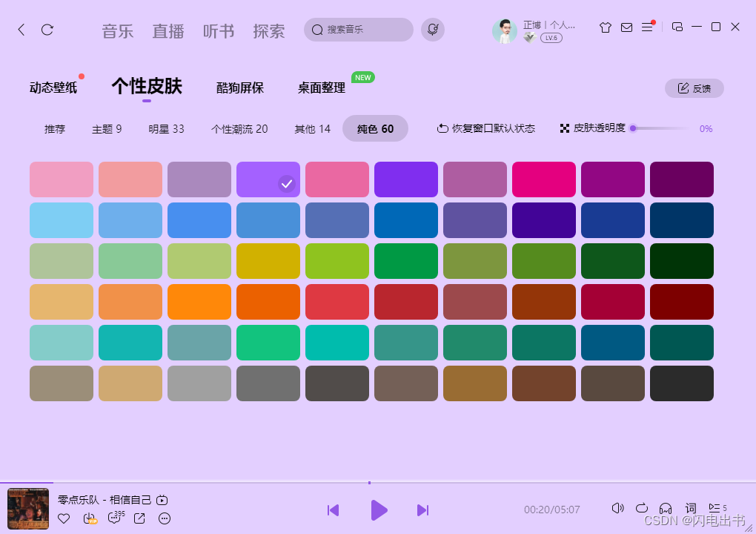Show 主题 9 skin category
This screenshot has height=534, width=756.
coord(107,129)
